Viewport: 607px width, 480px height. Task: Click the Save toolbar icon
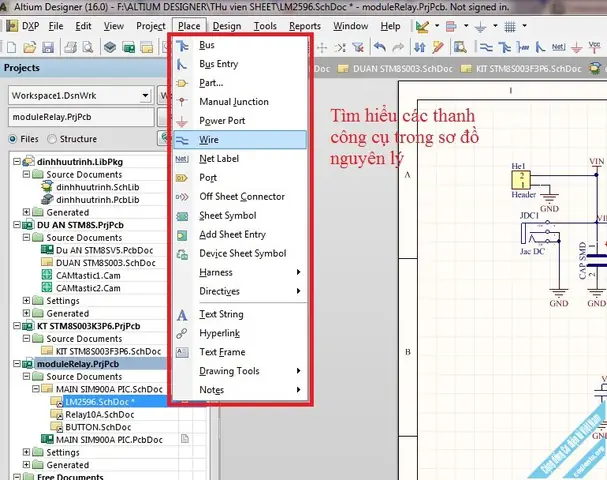pyautogui.click(x=48, y=47)
